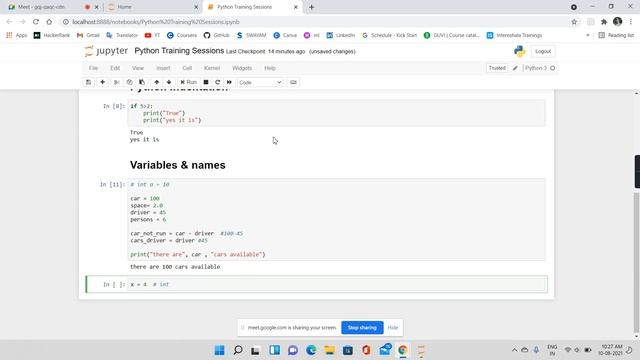Open the View menu
640x360 pixels.
(x=138, y=68)
